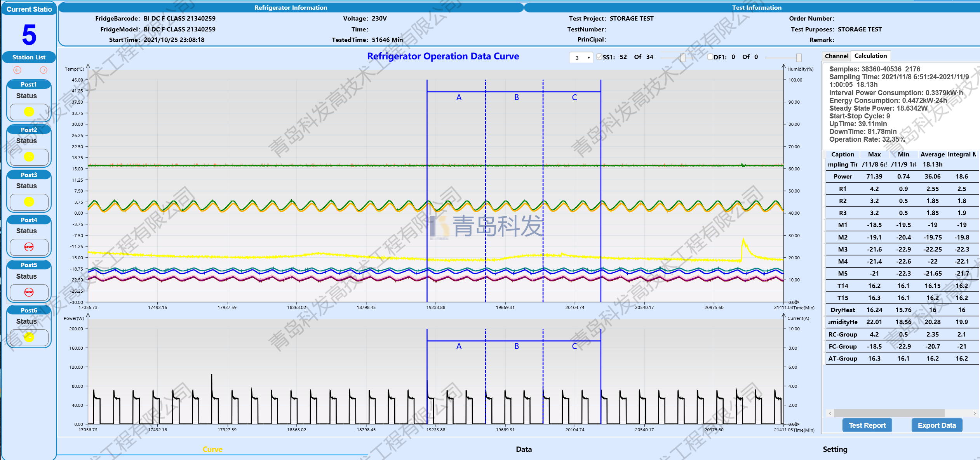
Task: Open the Setting view at bottom
Action: pyautogui.click(x=835, y=449)
